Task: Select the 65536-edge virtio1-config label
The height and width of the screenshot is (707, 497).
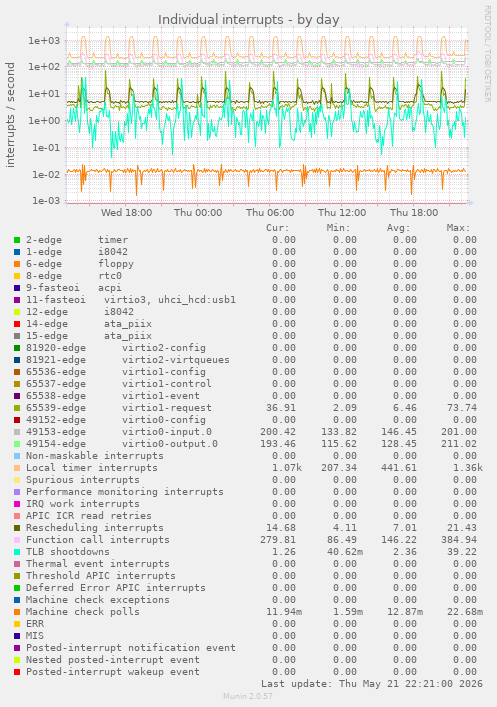Action: click(x=116, y=372)
